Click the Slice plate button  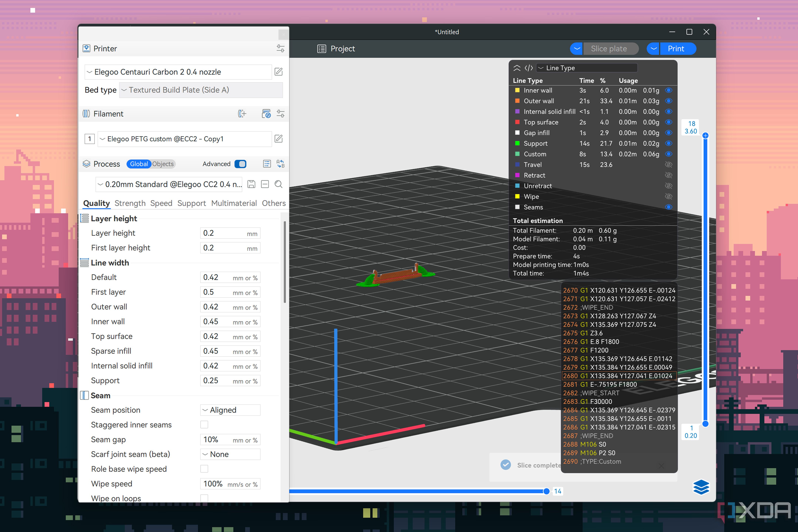click(x=611, y=49)
